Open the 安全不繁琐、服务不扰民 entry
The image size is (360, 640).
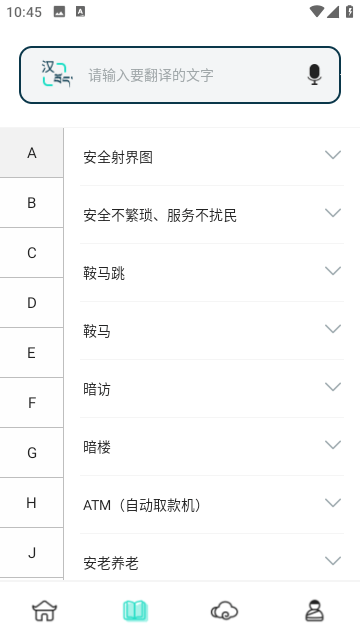click(212, 215)
